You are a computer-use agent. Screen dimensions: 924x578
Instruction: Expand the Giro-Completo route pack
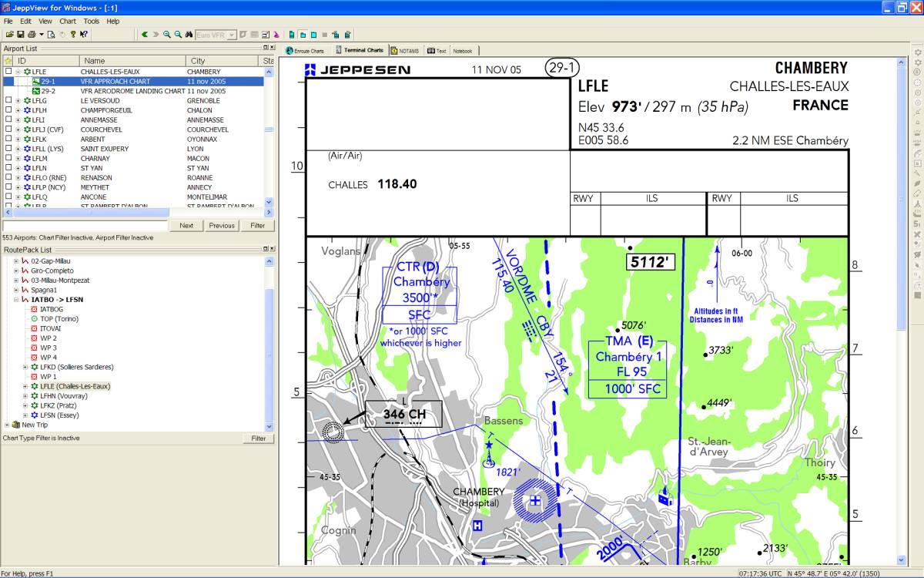click(x=16, y=271)
